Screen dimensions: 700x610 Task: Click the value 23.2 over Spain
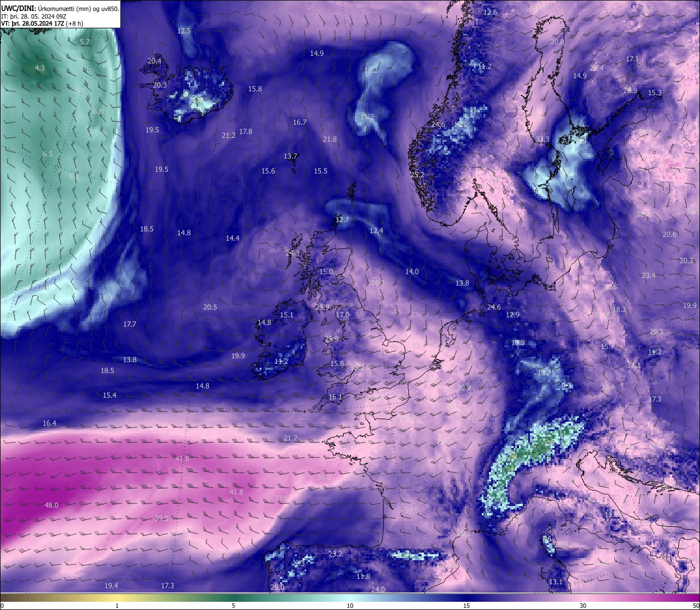(x=335, y=554)
